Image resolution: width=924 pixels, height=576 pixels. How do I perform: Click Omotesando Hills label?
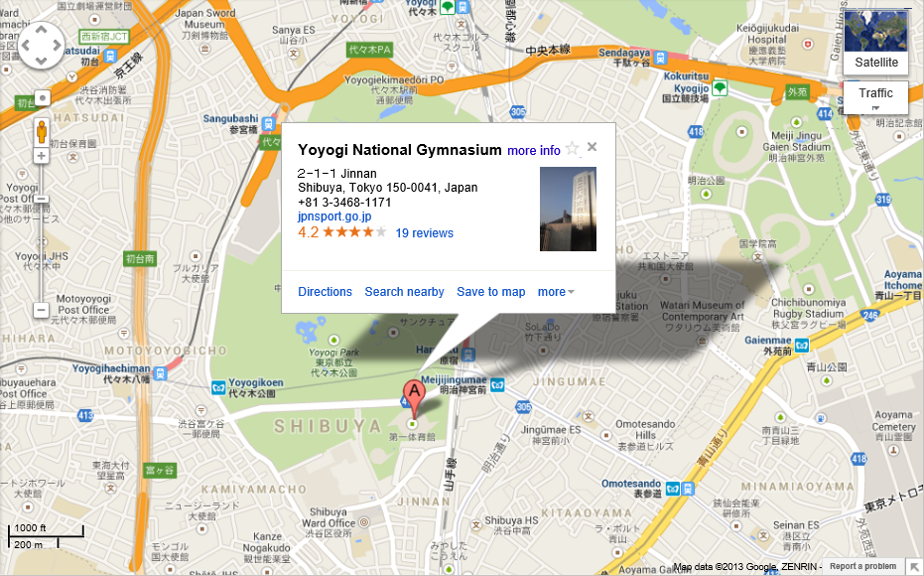[645, 435]
